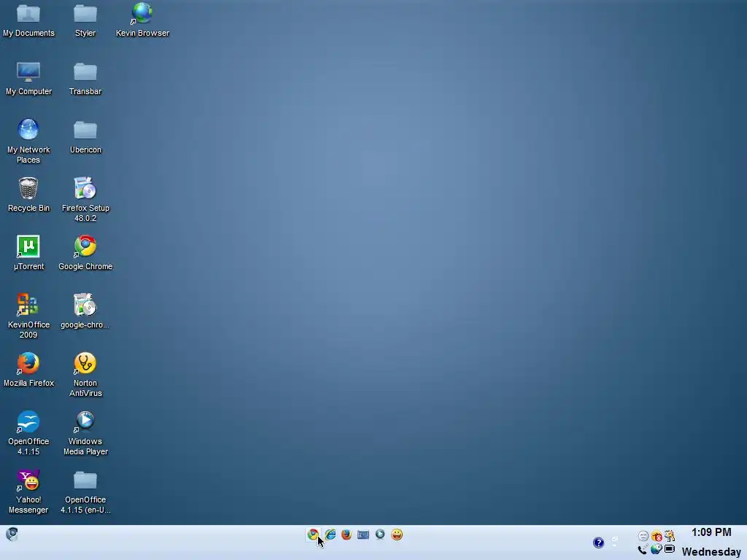Click the blue help question-mark icon

click(598, 542)
